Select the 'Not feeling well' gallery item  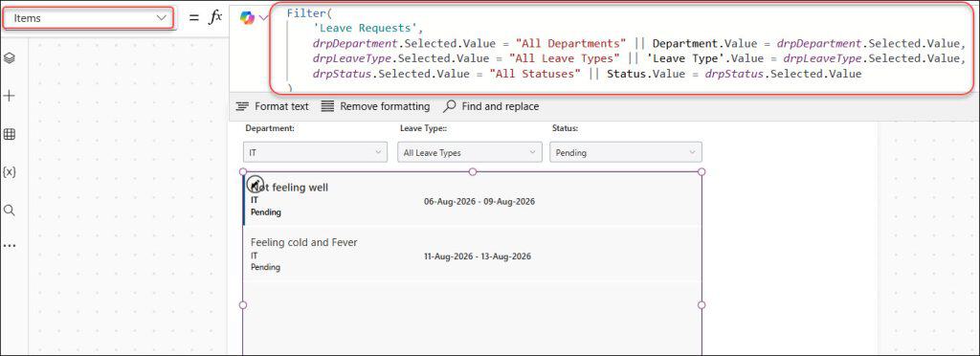click(x=472, y=199)
